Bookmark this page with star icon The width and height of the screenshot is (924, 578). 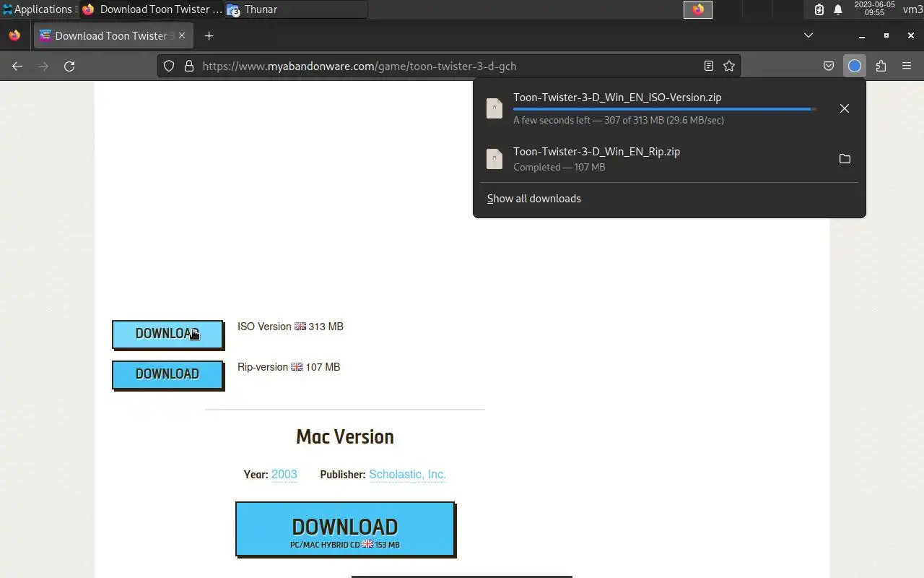point(729,66)
